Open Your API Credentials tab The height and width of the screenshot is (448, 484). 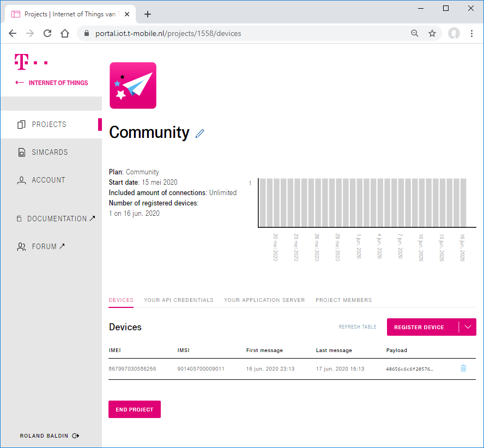(179, 300)
